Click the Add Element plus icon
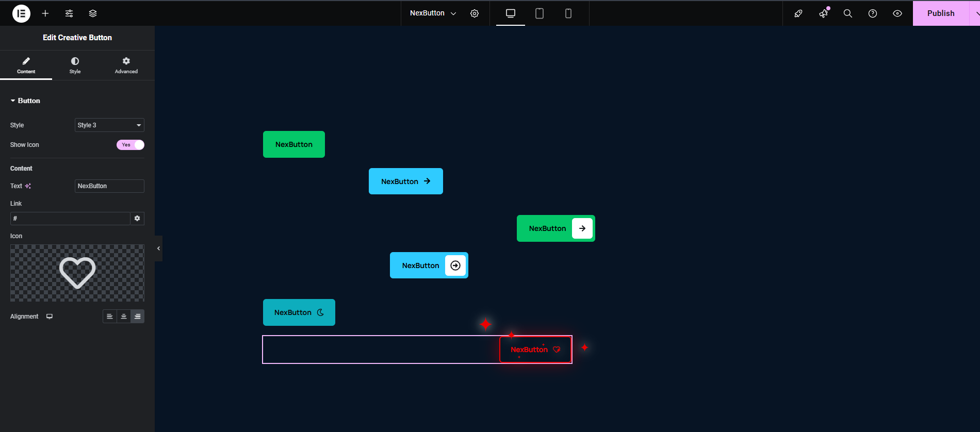The width and height of the screenshot is (980, 432). [x=45, y=13]
